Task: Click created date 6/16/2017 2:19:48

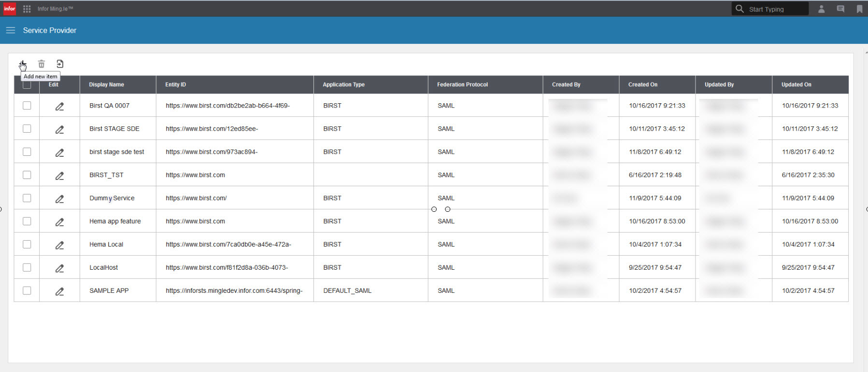Action: pos(655,175)
